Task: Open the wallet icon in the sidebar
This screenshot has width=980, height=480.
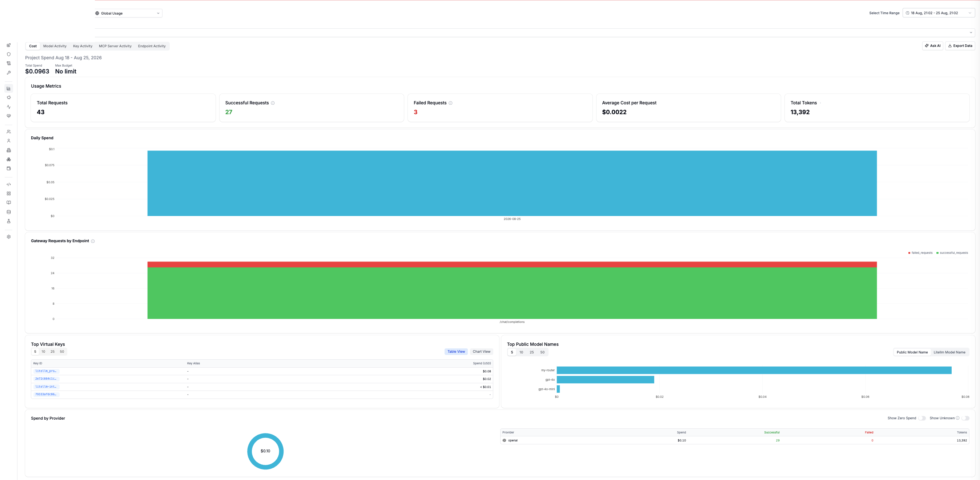Action: click(9, 169)
